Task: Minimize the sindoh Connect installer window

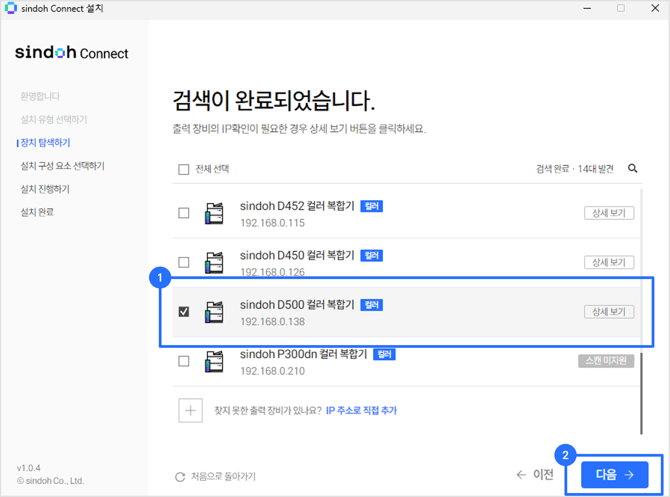Action: click(588, 8)
